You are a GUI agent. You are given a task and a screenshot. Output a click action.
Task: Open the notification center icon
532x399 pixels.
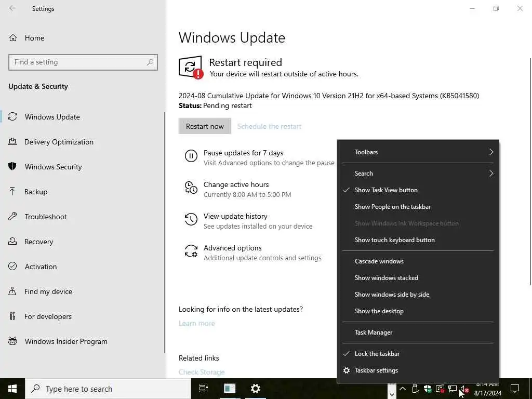(x=515, y=389)
